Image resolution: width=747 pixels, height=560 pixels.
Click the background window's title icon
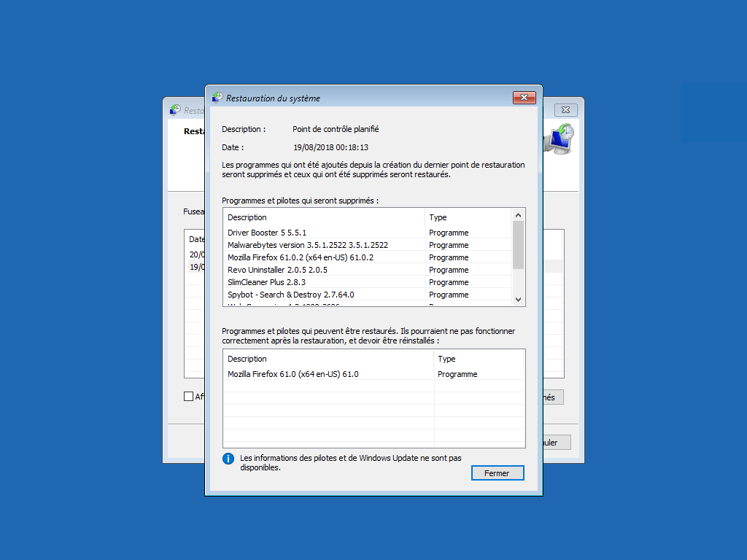click(x=175, y=110)
